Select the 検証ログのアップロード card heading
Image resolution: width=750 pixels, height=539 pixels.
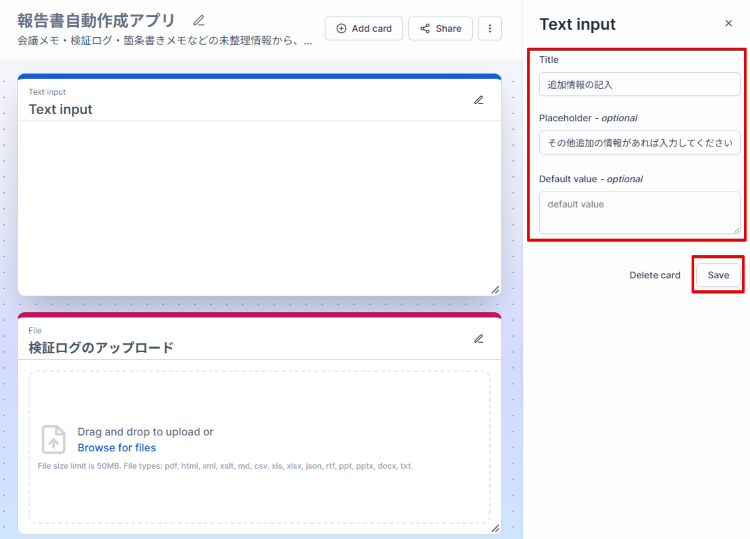click(101, 348)
